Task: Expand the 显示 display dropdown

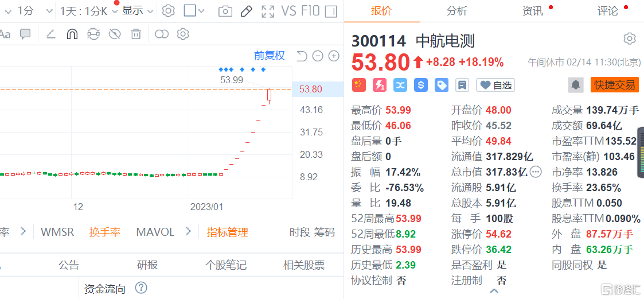Action: tap(138, 11)
